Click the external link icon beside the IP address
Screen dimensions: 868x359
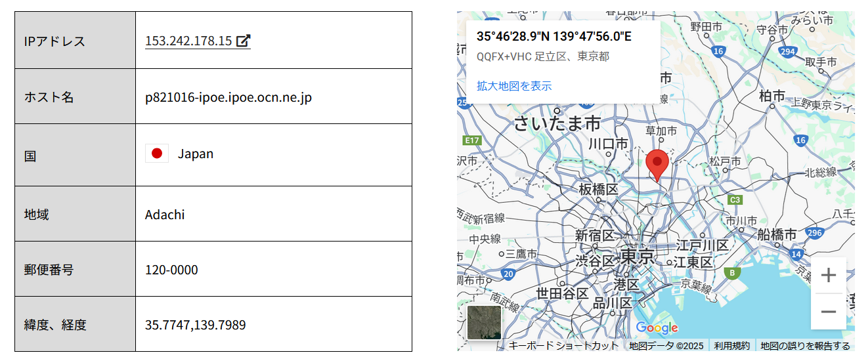point(244,41)
